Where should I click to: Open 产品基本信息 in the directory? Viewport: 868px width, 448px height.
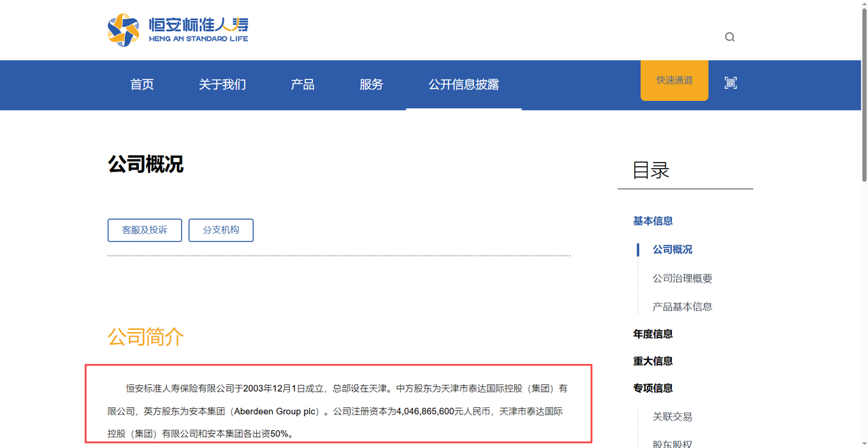coord(682,307)
